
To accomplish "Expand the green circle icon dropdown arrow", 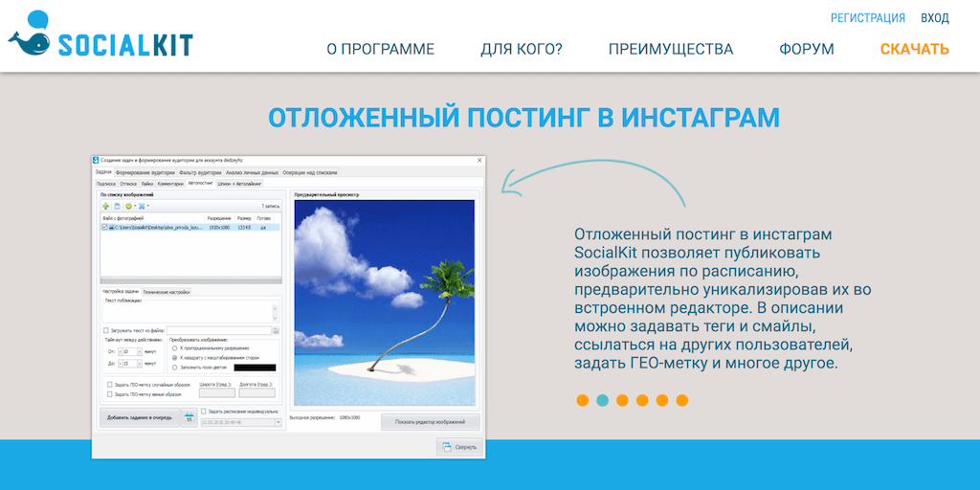I will (135, 206).
